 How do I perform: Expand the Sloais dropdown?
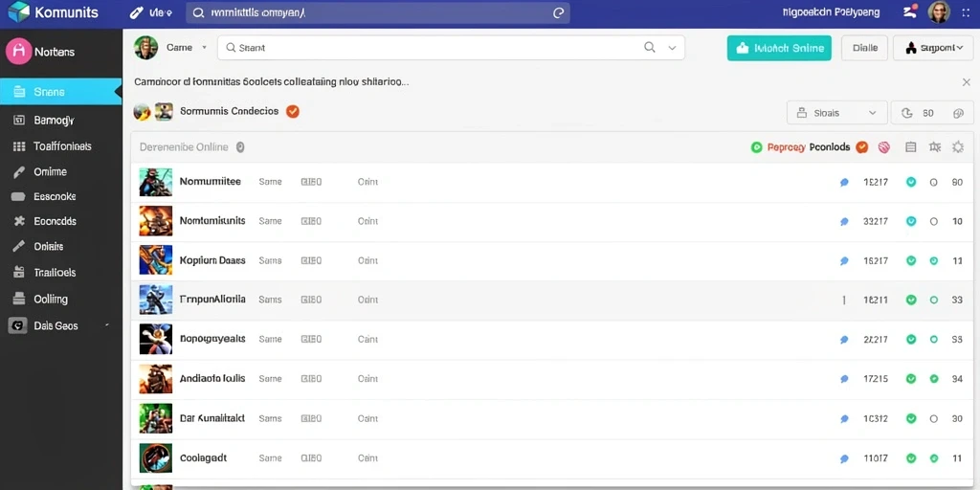click(836, 113)
